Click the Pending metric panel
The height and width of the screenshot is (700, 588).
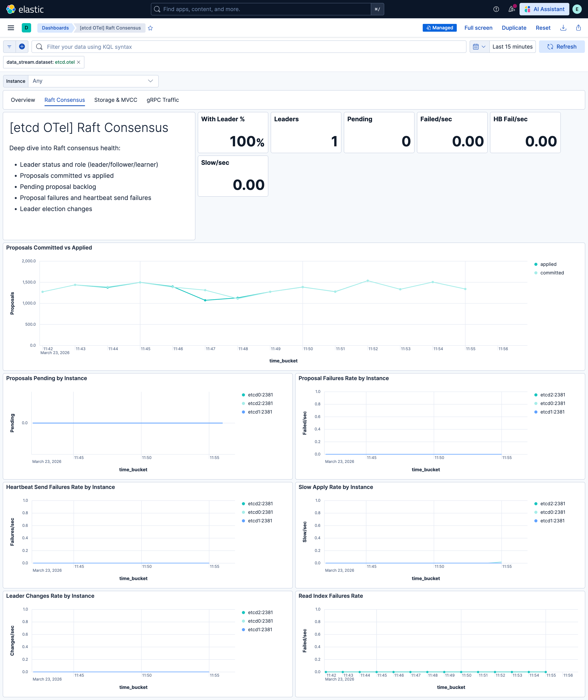point(379,133)
